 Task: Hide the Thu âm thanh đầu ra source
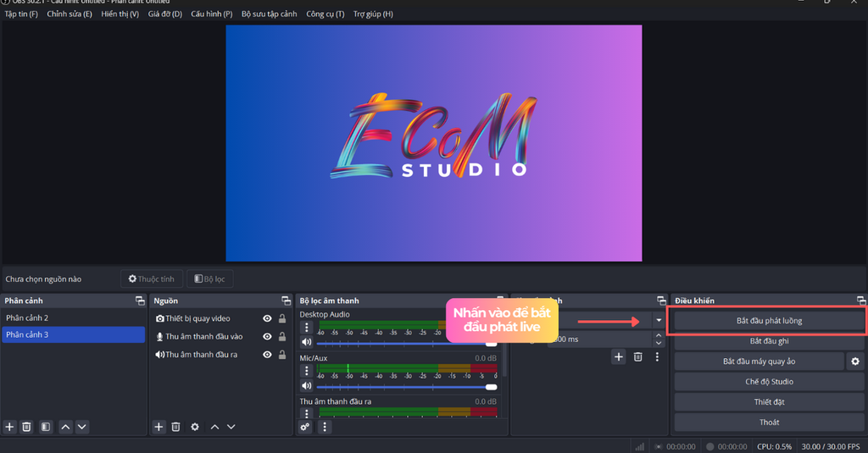point(267,355)
